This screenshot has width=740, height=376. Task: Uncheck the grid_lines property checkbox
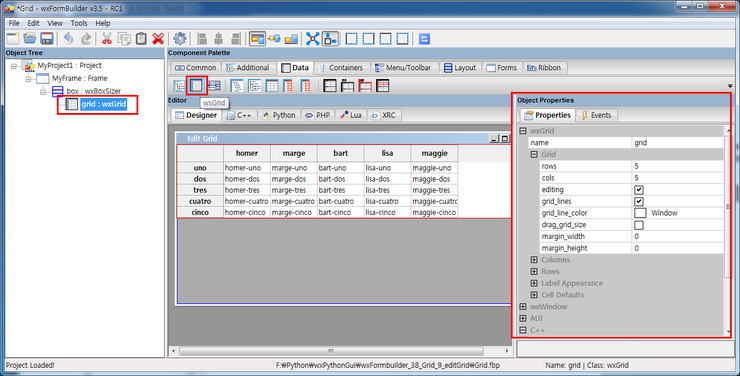(x=639, y=201)
